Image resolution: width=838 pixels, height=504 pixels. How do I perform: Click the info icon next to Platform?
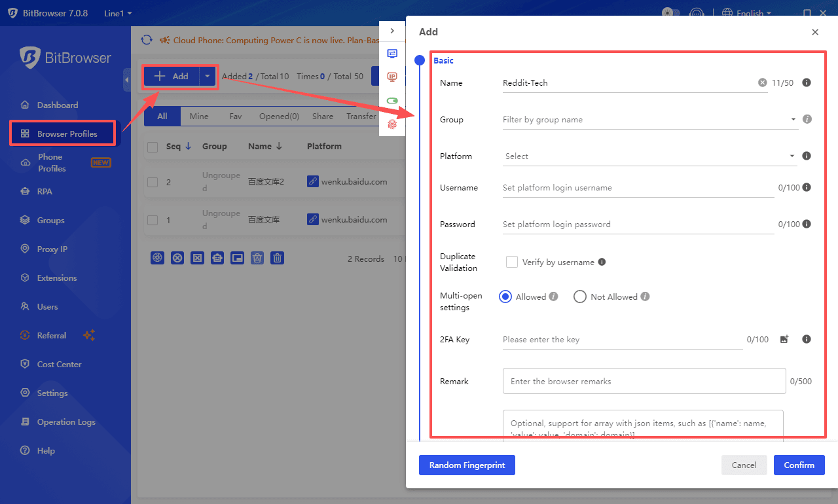point(807,156)
